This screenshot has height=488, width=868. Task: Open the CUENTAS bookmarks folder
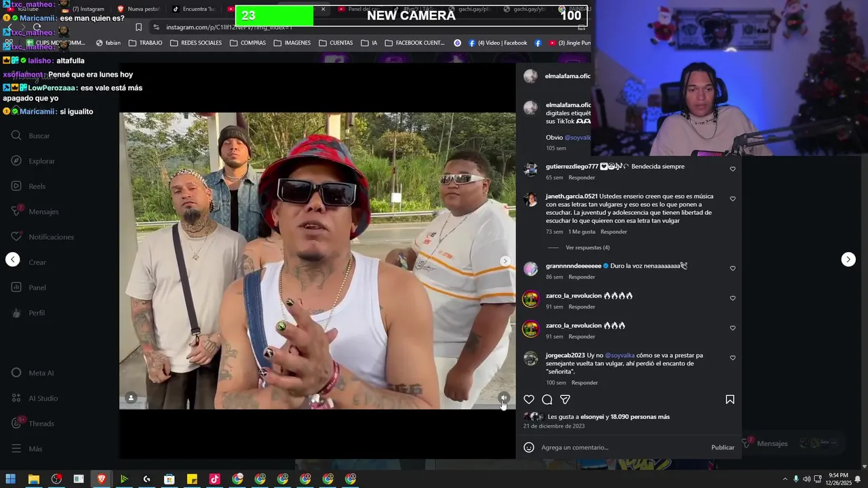tap(336, 43)
